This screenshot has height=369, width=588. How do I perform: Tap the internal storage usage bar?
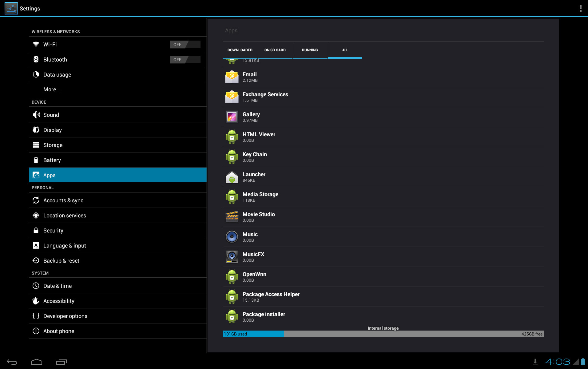pos(383,334)
